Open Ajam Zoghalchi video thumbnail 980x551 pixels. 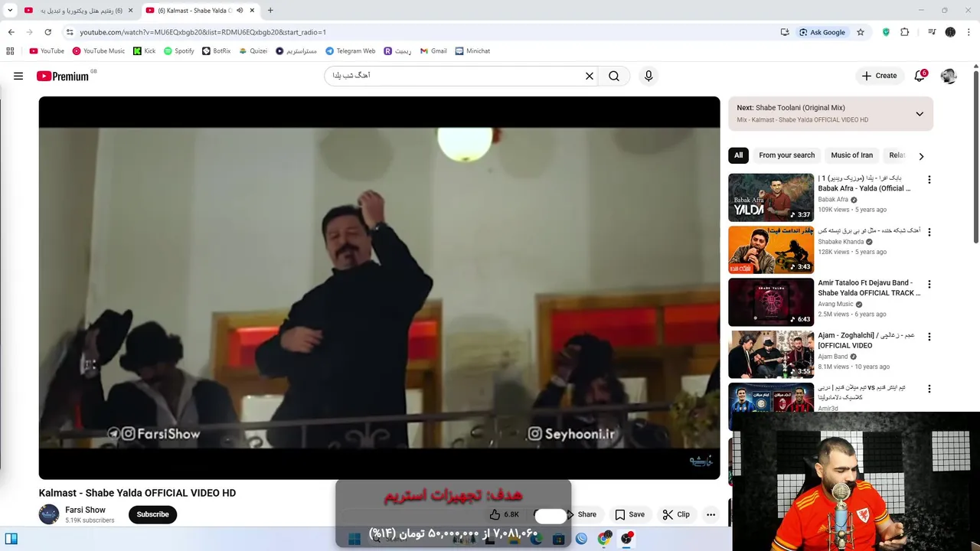[771, 354]
